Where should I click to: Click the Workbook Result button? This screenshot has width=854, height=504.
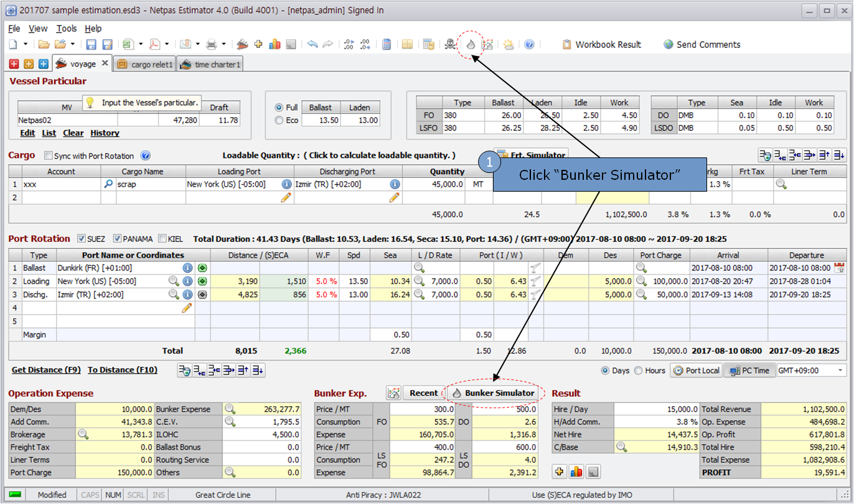pos(601,44)
